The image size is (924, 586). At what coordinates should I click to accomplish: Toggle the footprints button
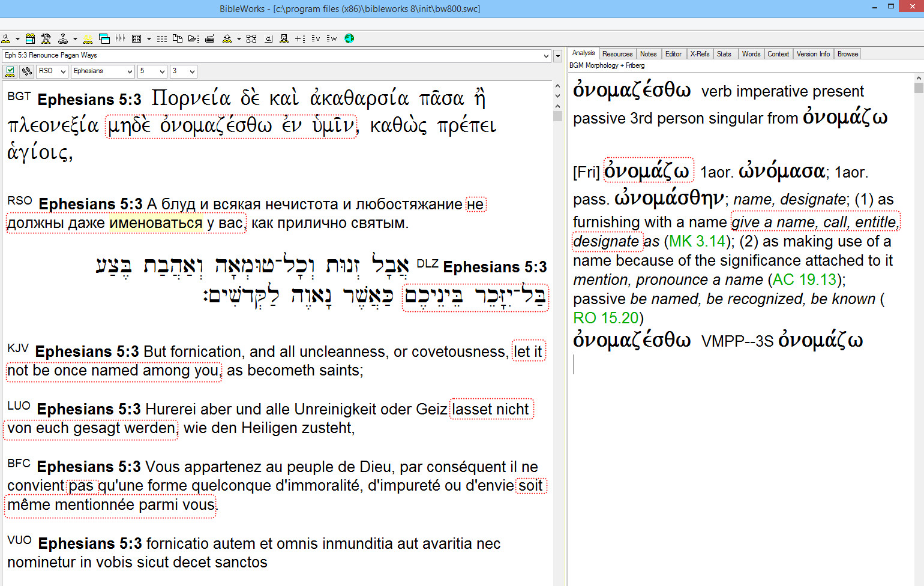pos(26,71)
